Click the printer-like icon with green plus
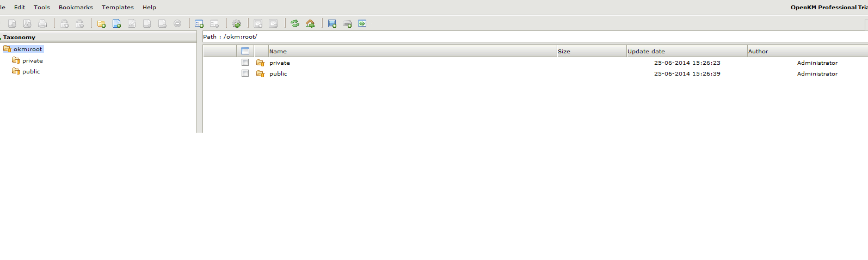The height and width of the screenshot is (260, 868). click(x=347, y=24)
